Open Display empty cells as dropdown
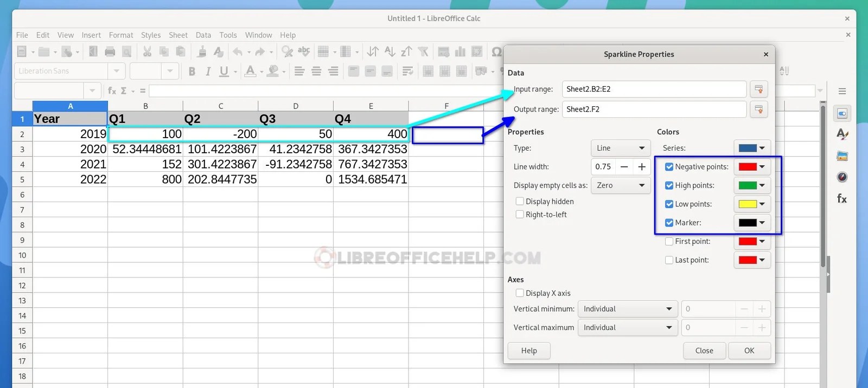The width and height of the screenshot is (868, 388). (621, 185)
